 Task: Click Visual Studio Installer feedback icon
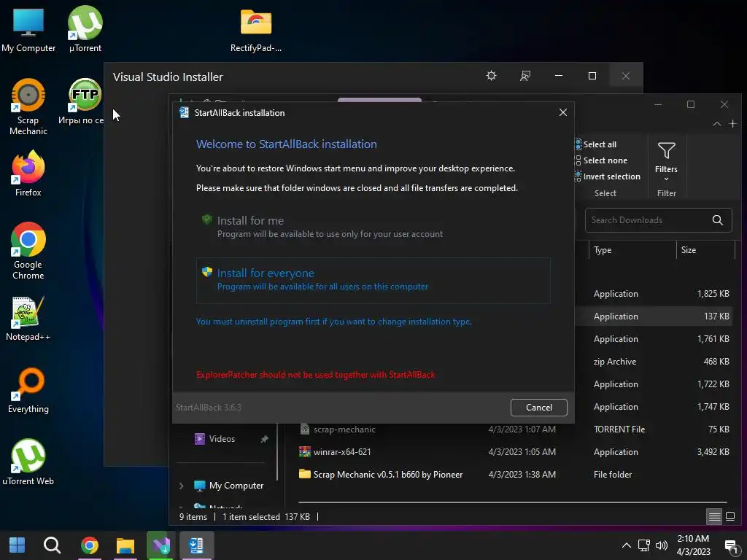[x=525, y=76]
